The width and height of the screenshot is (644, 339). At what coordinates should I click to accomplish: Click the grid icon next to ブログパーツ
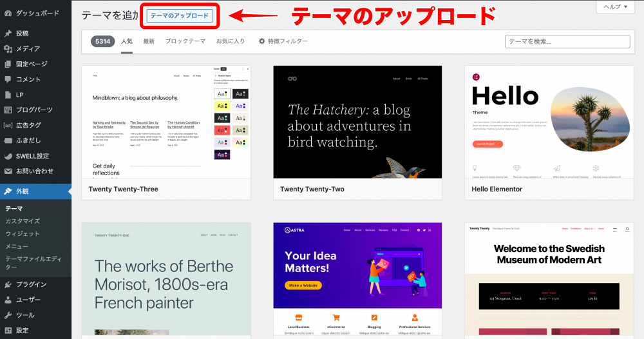[x=8, y=110]
